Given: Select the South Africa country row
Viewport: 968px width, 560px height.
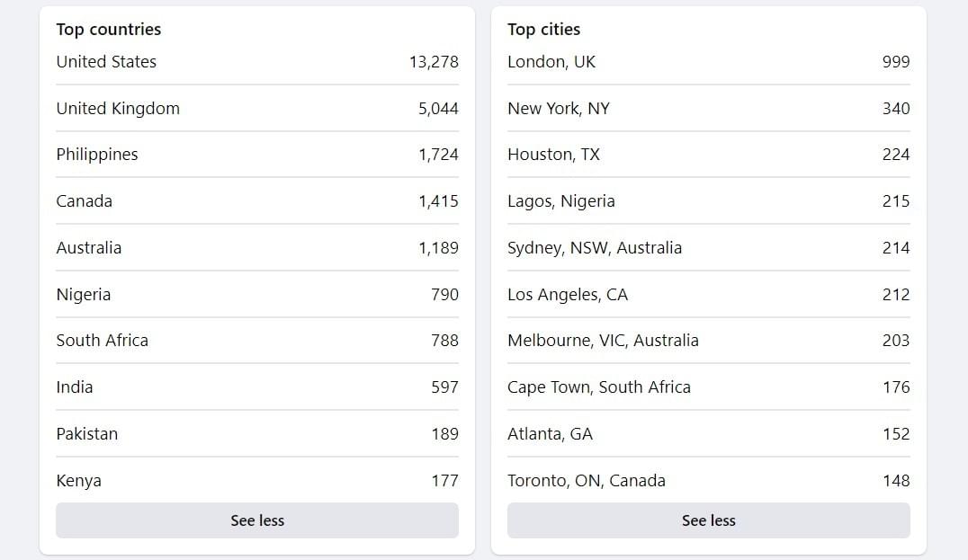Looking at the screenshot, I should 256,341.
